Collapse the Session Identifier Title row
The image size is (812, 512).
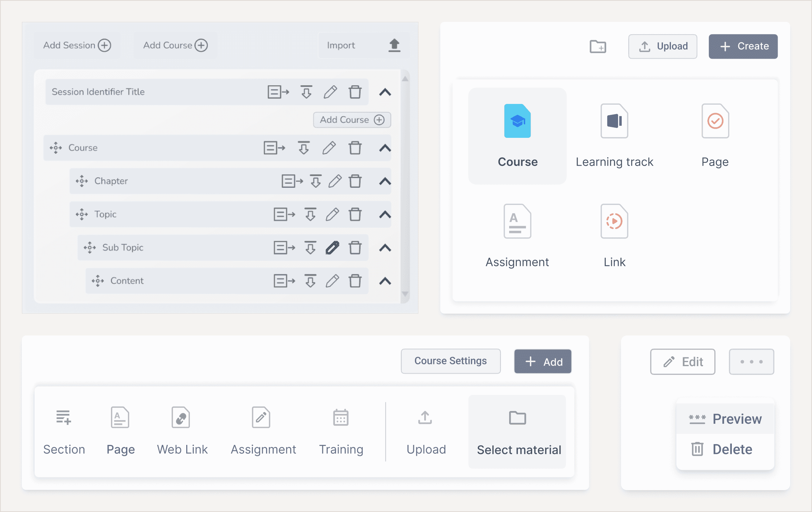(x=385, y=92)
